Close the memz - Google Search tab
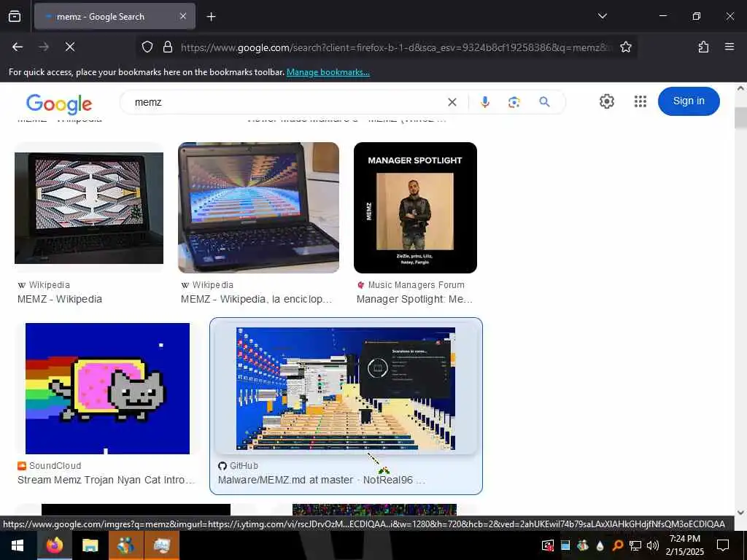The image size is (747, 560). click(x=183, y=16)
